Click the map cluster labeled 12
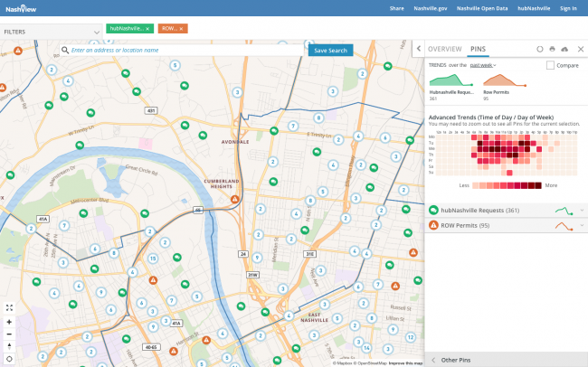This screenshot has width=588, height=367. click(411, 337)
